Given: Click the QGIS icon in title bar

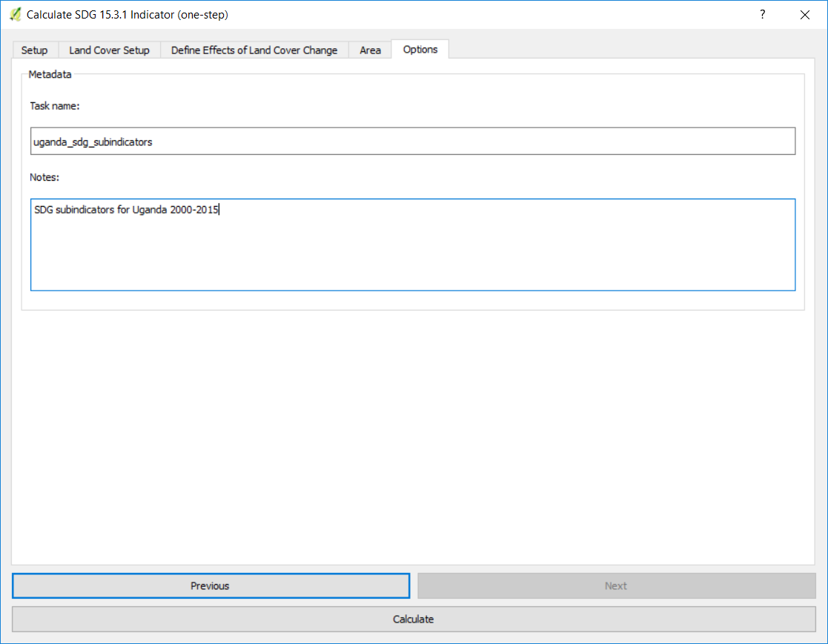Looking at the screenshot, I should [x=16, y=14].
